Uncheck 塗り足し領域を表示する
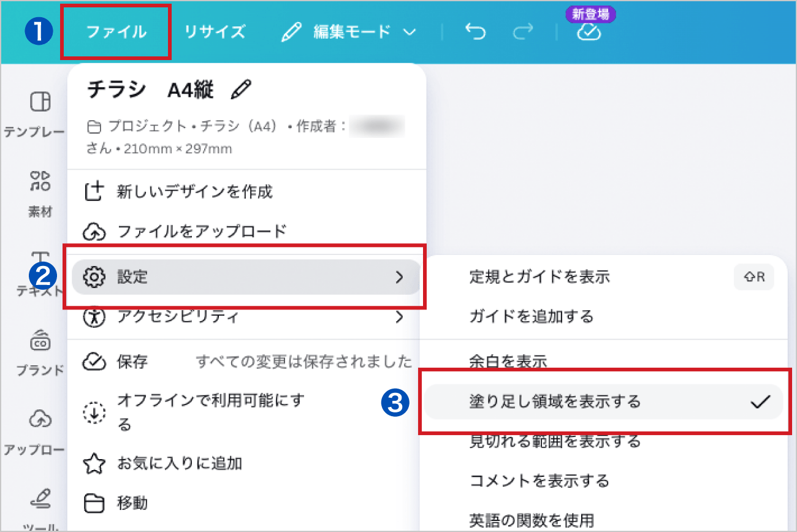 [603, 401]
